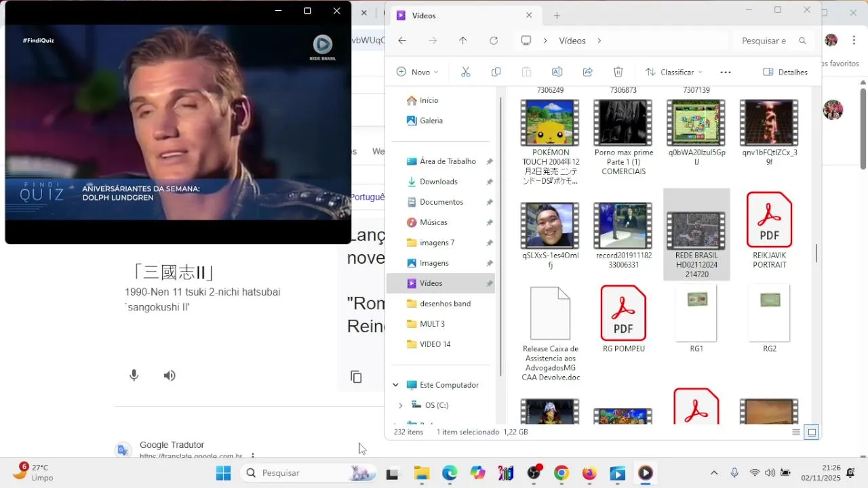Viewport: 868px width, 488px height.
Task: Cut the selected file with scissors icon
Action: (x=465, y=72)
